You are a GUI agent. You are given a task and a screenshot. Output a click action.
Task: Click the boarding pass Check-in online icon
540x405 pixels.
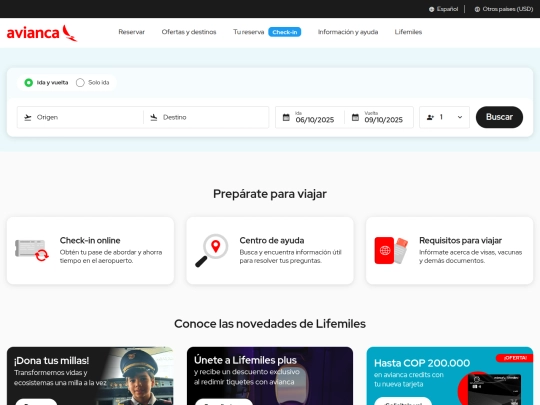coord(32,250)
